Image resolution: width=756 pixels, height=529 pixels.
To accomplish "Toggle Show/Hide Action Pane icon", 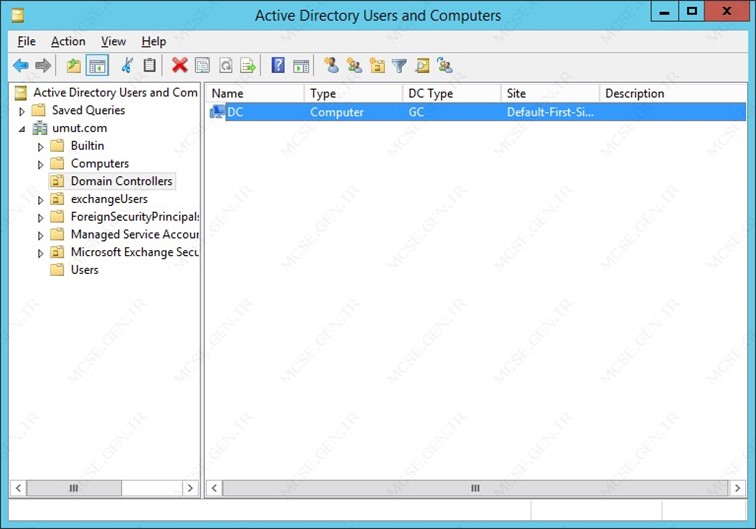I will click(301, 66).
